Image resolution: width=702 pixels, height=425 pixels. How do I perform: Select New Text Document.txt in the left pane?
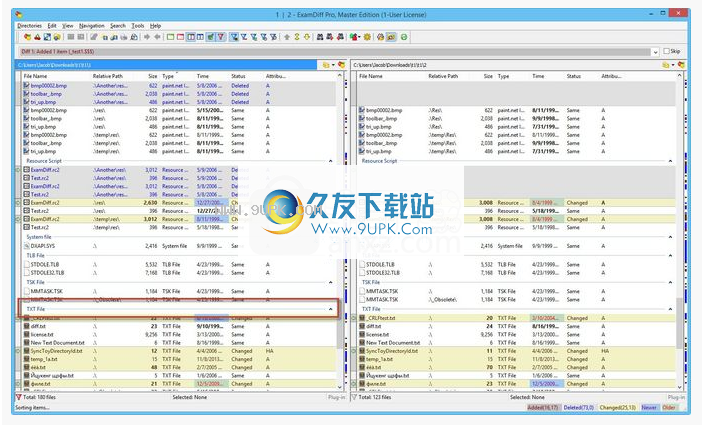click(x=57, y=343)
